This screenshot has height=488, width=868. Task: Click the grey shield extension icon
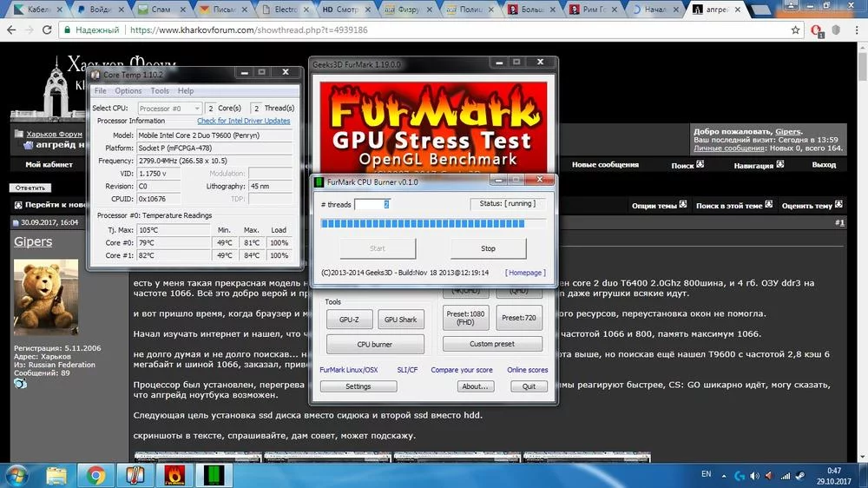tap(836, 30)
